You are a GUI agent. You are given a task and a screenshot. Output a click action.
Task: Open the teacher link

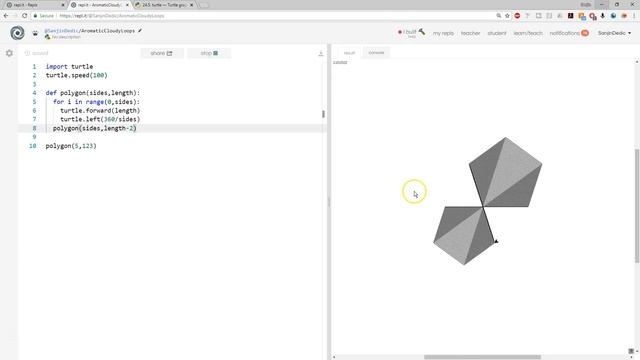click(471, 33)
